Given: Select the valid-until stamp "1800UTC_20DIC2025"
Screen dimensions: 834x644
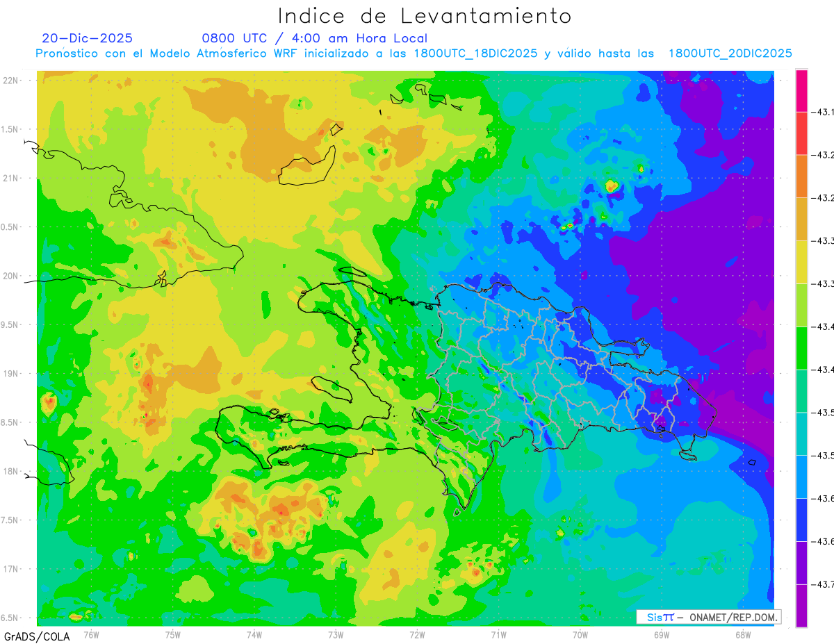Looking at the screenshot, I should [730, 53].
